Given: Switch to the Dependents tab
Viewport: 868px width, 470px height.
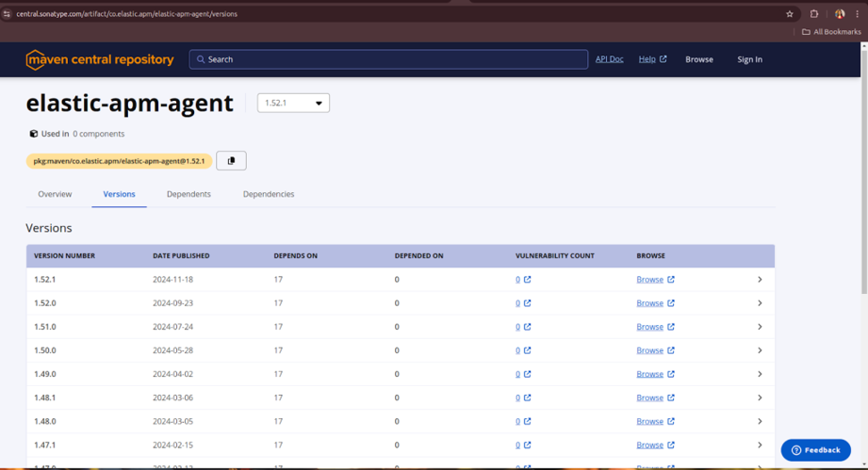Looking at the screenshot, I should (188, 194).
